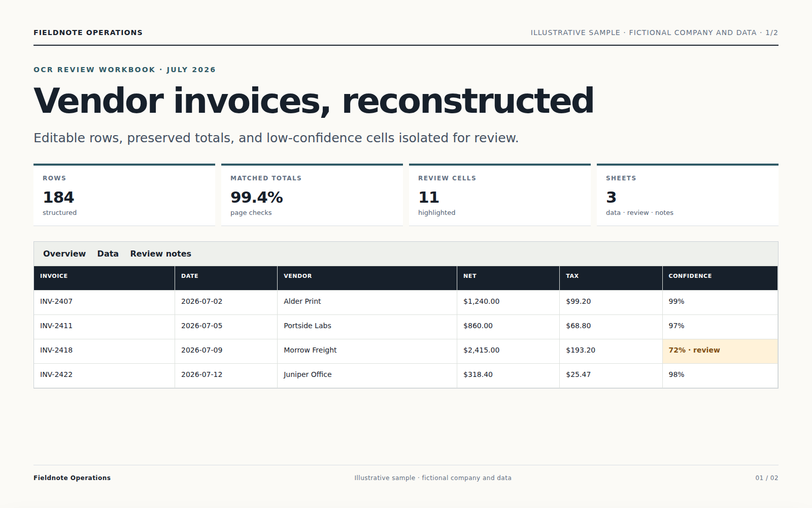The image size is (812, 508).
Task: Click the 97% confidence cell
Action: (720, 327)
